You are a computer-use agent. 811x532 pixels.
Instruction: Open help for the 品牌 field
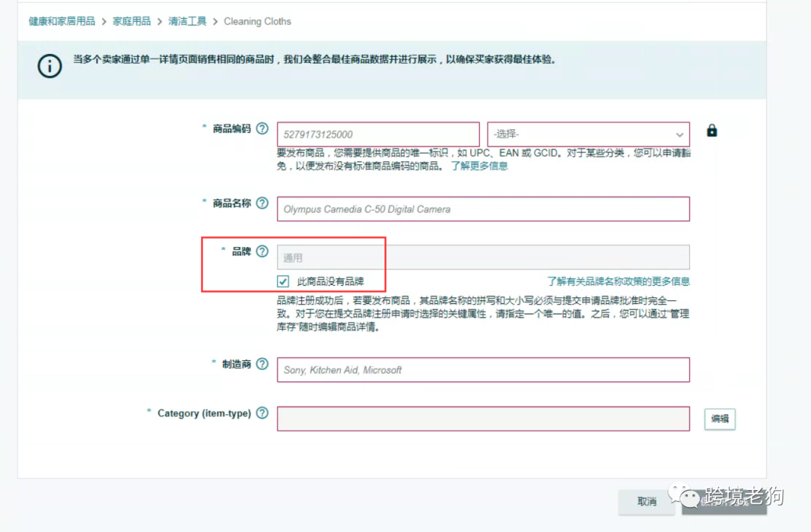pos(261,251)
